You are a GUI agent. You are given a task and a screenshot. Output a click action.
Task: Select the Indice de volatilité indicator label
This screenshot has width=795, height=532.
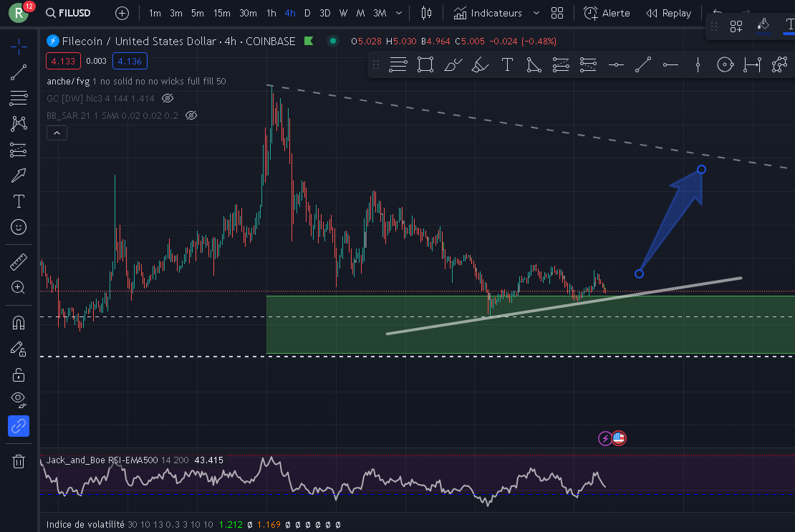85,524
